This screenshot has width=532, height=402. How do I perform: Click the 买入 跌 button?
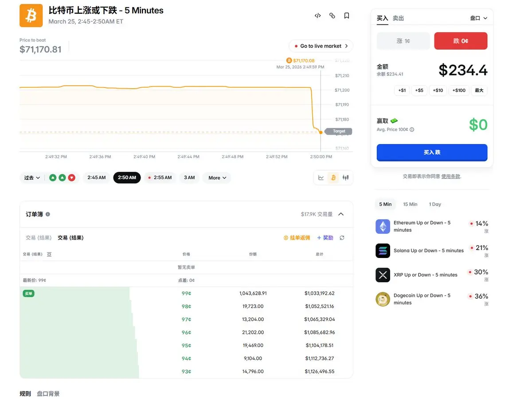tap(432, 152)
